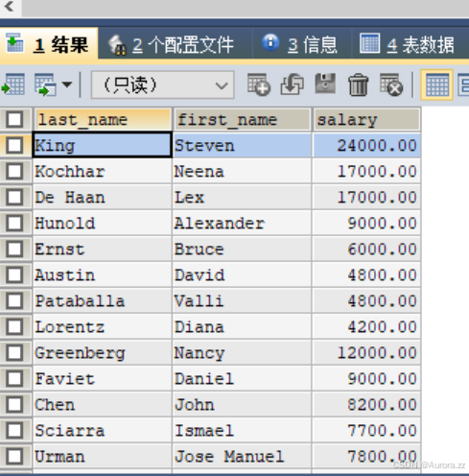Click the save changes floppy icon

point(325,83)
